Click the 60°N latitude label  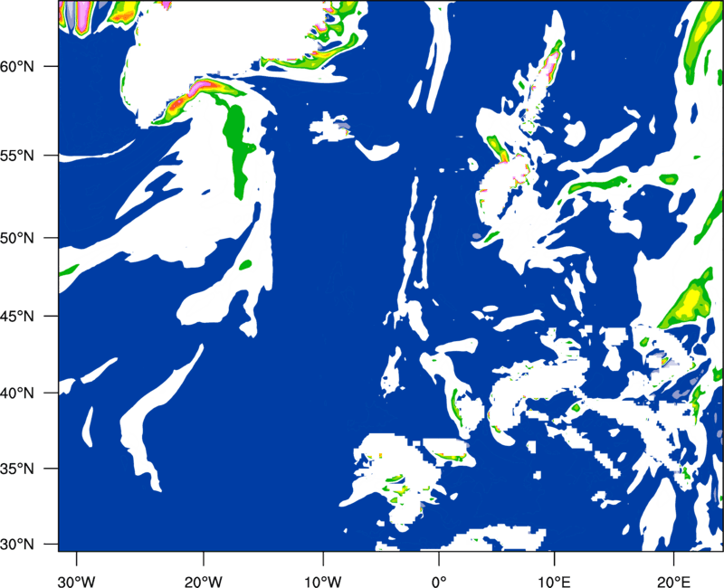(17, 67)
